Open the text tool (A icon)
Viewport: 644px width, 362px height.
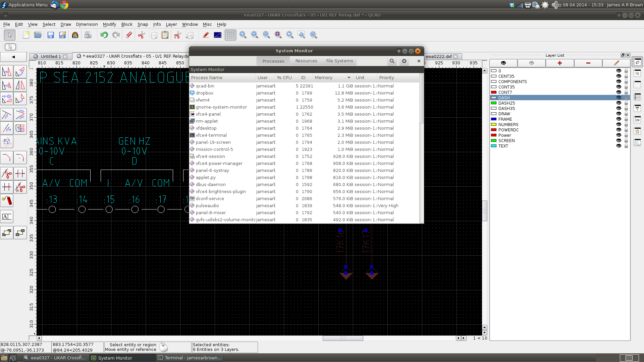pos(7,217)
